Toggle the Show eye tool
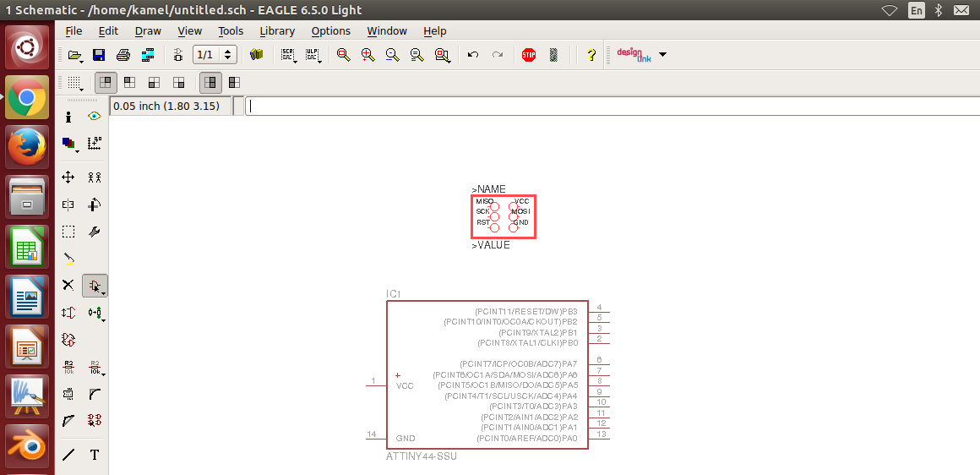The width and height of the screenshot is (980, 475). click(x=95, y=117)
